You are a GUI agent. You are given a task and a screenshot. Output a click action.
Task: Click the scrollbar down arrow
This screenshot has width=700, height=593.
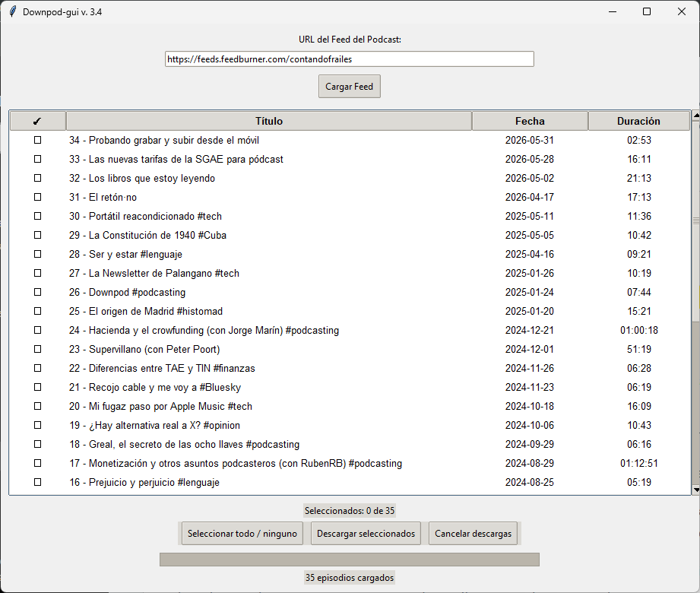coord(696,490)
